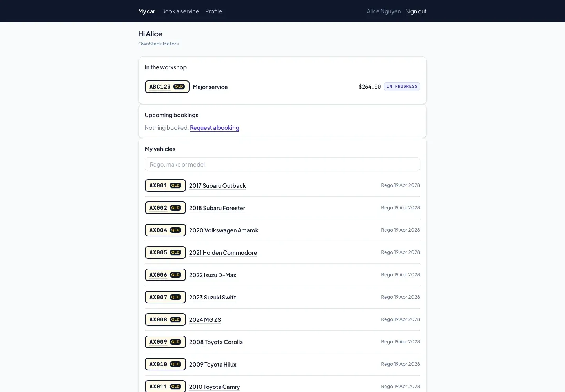Image resolution: width=565 pixels, height=392 pixels.
Task: Open the 2024 MG ZS vehicle
Action: pos(205,319)
